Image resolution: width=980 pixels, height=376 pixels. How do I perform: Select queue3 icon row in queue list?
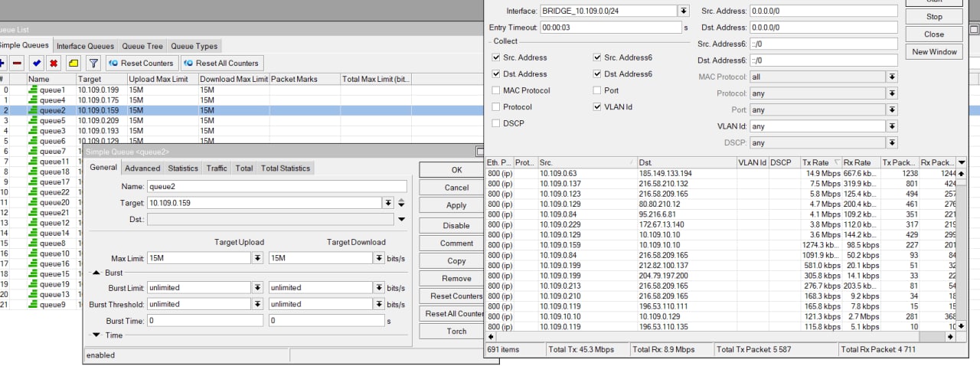(33, 131)
